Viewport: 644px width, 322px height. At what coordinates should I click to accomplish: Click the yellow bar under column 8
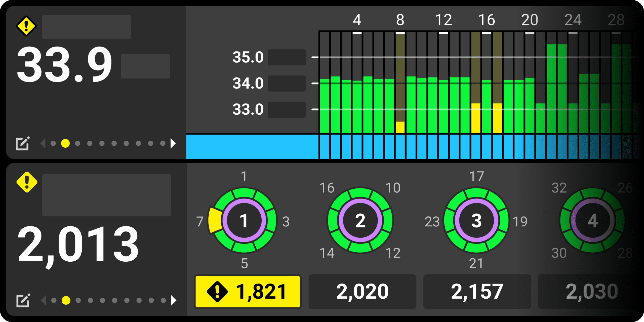(400, 127)
